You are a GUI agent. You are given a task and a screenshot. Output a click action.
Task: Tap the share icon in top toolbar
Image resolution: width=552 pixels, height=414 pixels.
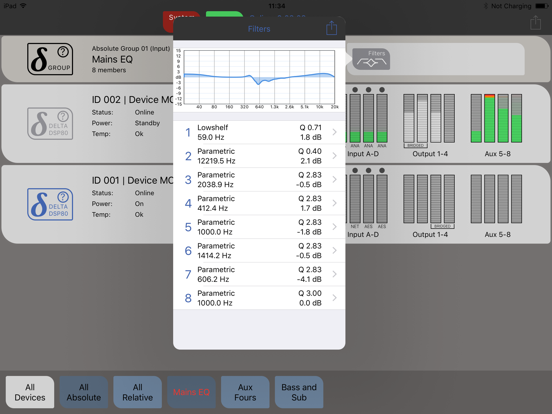[535, 23]
